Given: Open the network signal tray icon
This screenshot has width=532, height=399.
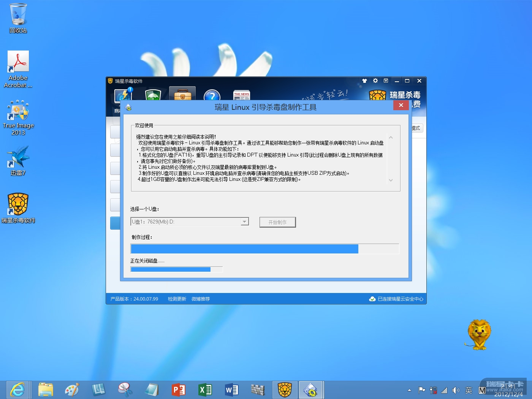Looking at the screenshot, I should (x=444, y=390).
